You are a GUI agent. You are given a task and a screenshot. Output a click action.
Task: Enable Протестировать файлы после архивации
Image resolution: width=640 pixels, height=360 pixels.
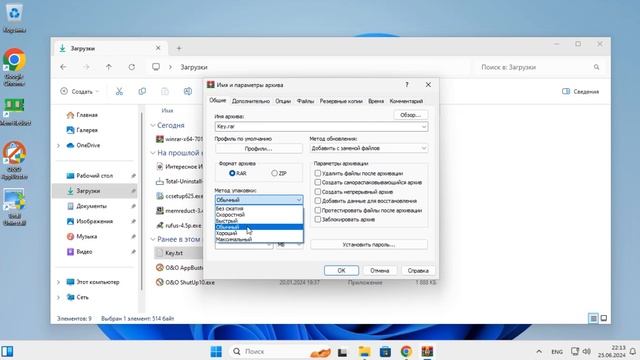[318, 210]
